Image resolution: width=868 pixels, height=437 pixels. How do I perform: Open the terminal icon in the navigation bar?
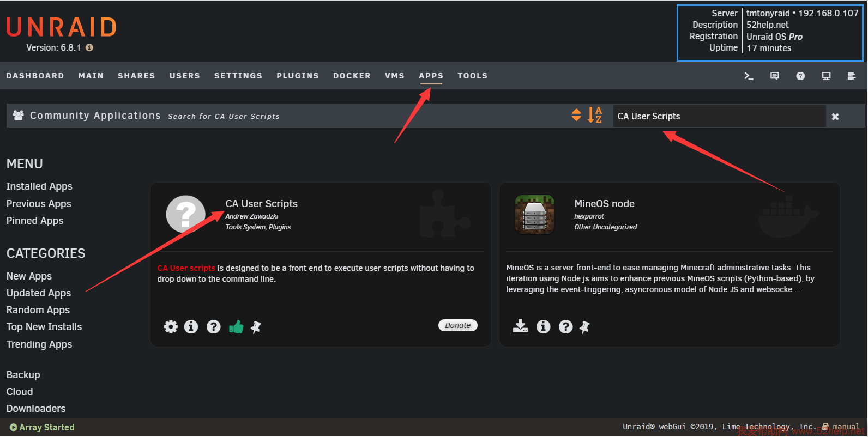[x=749, y=76]
